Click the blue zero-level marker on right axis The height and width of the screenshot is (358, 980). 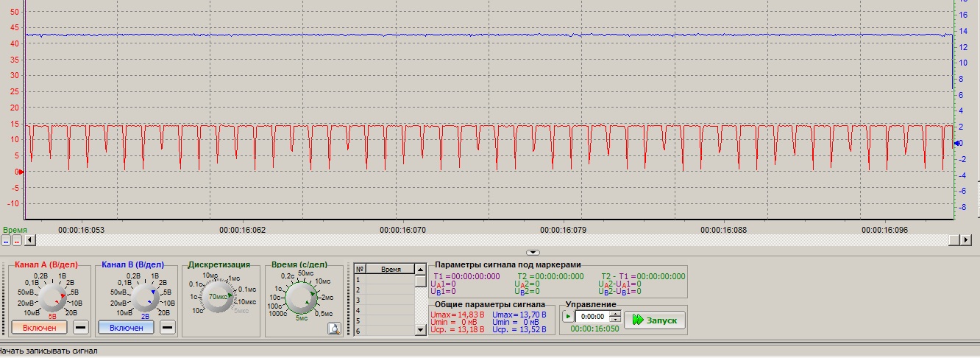956,143
